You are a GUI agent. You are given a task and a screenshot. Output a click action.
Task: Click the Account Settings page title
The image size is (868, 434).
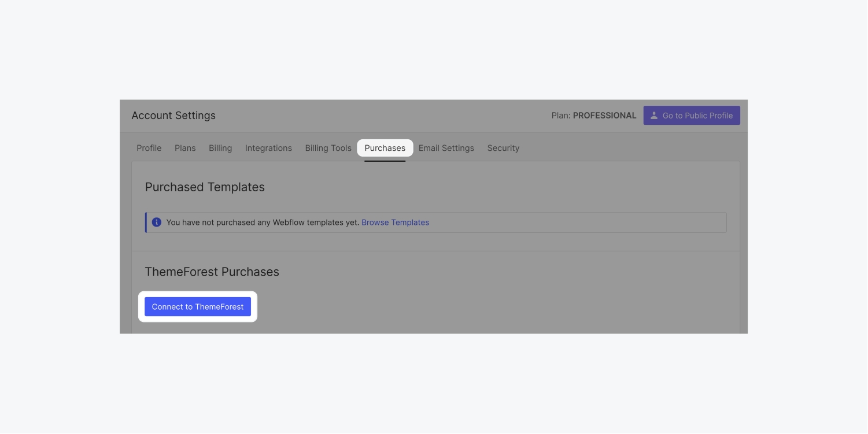173,116
